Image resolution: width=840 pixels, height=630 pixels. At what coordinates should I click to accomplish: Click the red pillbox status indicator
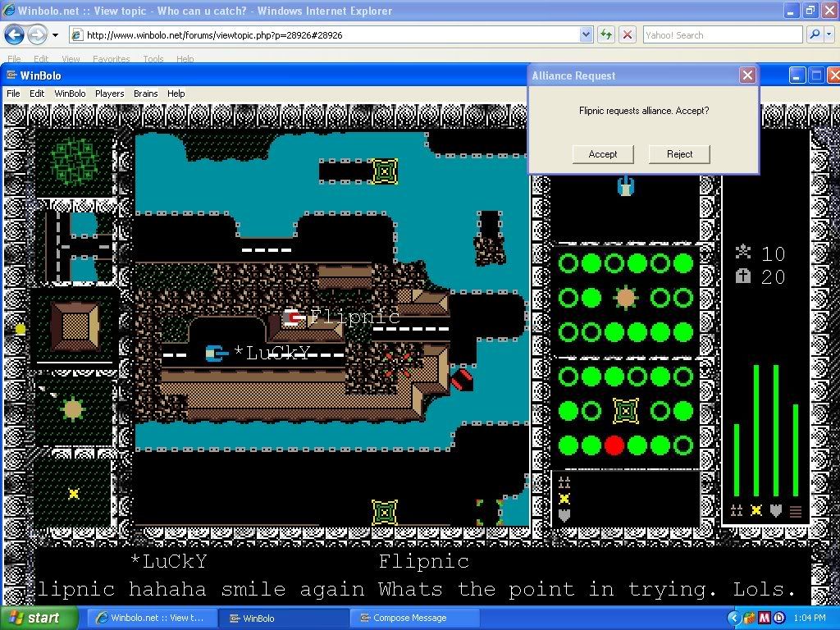pos(614,445)
